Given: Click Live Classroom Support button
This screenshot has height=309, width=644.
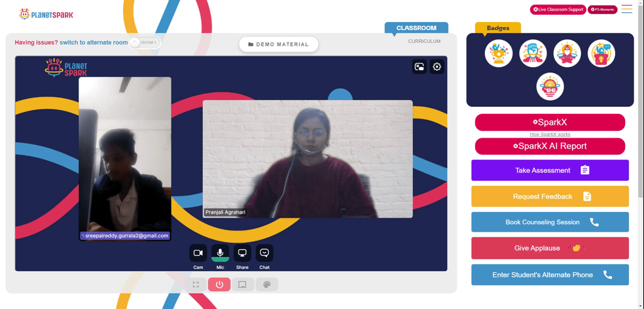Looking at the screenshot, I should 558,10.
